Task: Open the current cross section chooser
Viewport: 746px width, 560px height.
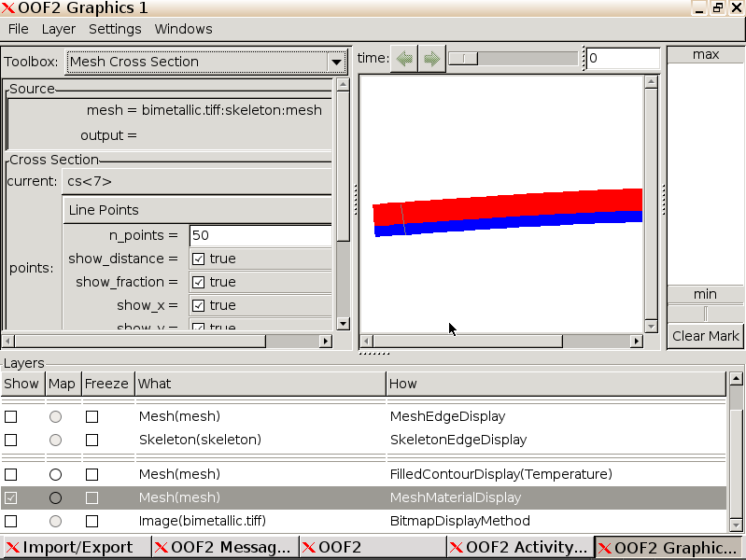Action: tap(198, 181)
